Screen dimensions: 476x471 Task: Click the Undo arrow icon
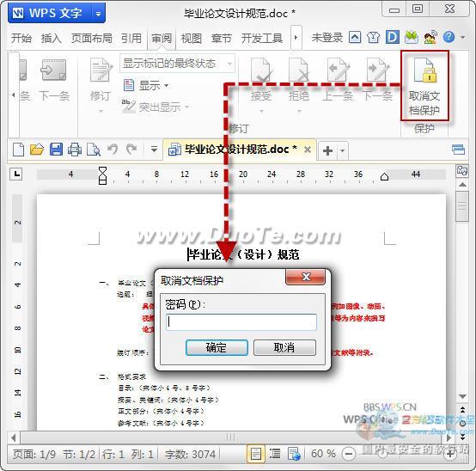(113, 149)
